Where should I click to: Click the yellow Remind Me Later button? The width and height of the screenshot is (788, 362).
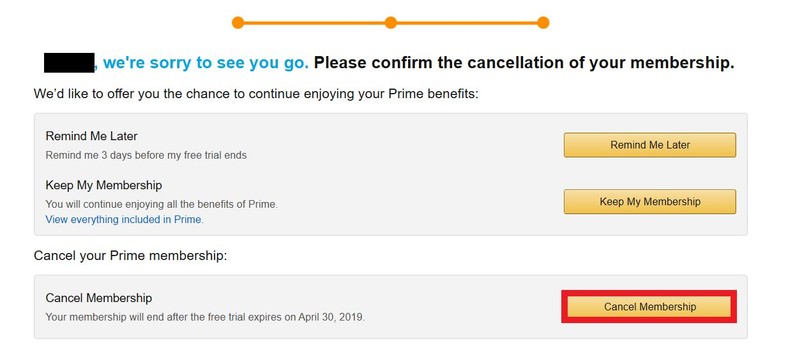650,145
